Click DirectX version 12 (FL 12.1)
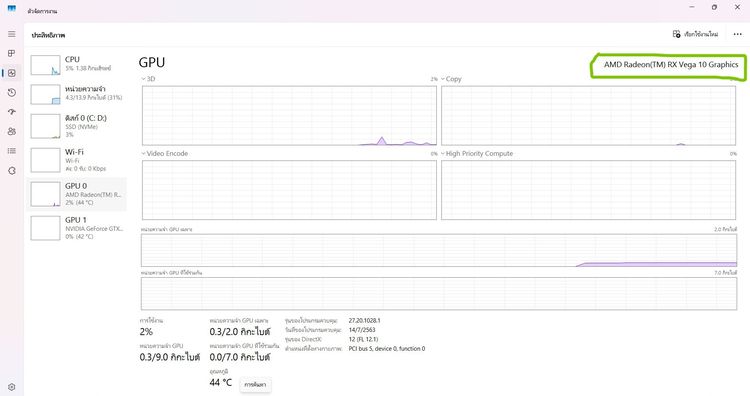This screenshot has height=396, width=750. coord(363,339)
